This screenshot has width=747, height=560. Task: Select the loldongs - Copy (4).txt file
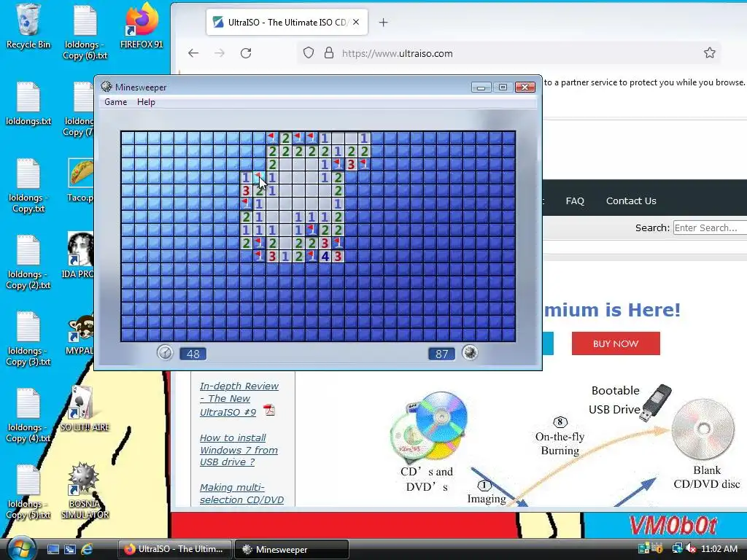(x=28, y=415)
